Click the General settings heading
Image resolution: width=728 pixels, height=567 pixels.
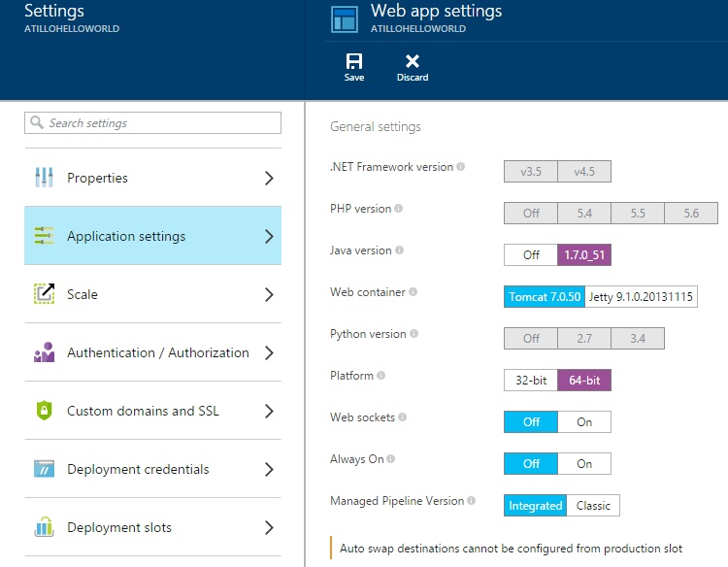point(375,127)
